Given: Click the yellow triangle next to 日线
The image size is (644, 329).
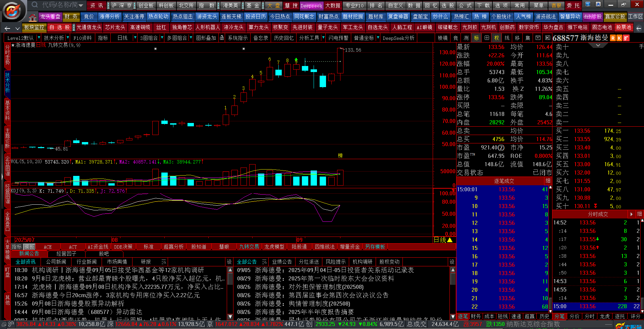Looking at the screenshot, I should coord(450,240).
